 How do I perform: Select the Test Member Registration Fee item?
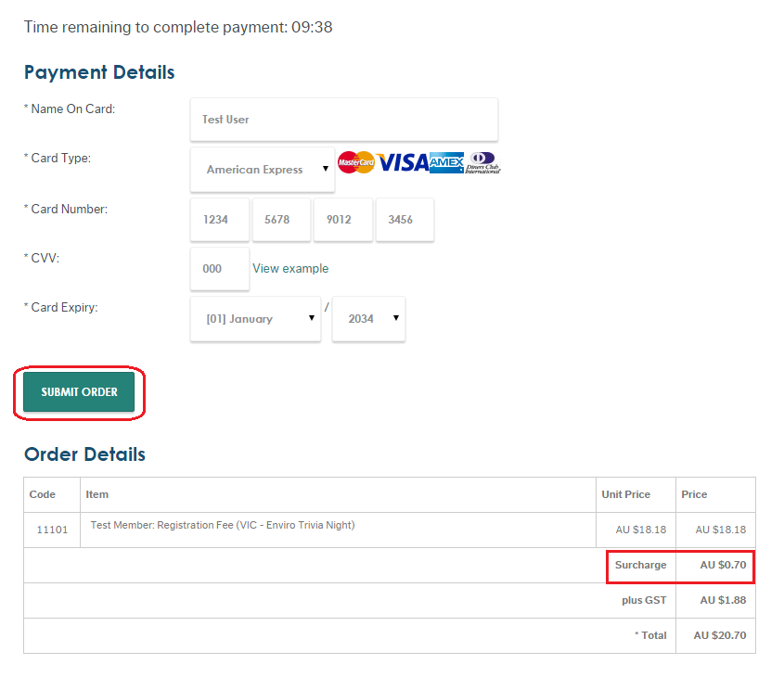click(x=223, y=526)
